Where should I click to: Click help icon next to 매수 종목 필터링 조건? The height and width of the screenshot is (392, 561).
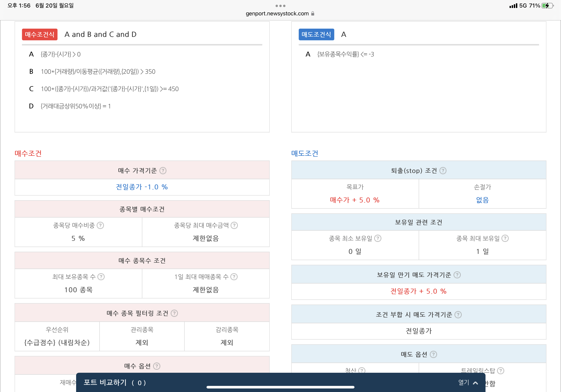174,313
